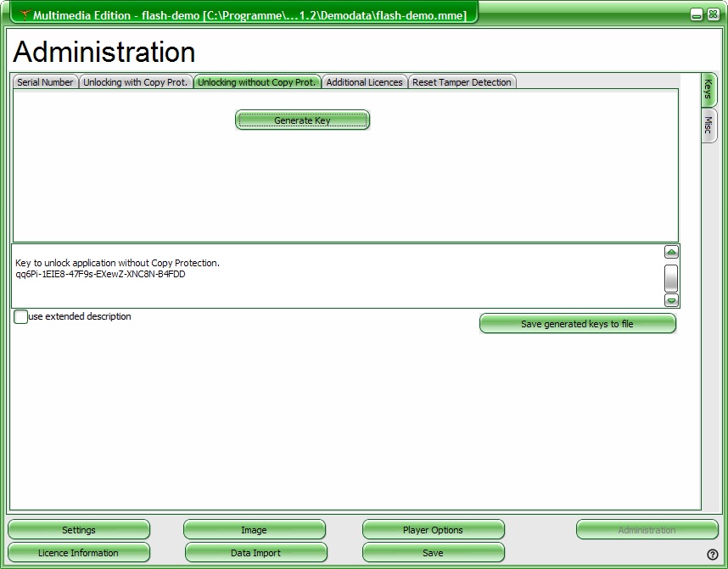Open the Reset Tamper Detection tab
Viewport: 728px width, 569px height.
[x=462, y=82]
